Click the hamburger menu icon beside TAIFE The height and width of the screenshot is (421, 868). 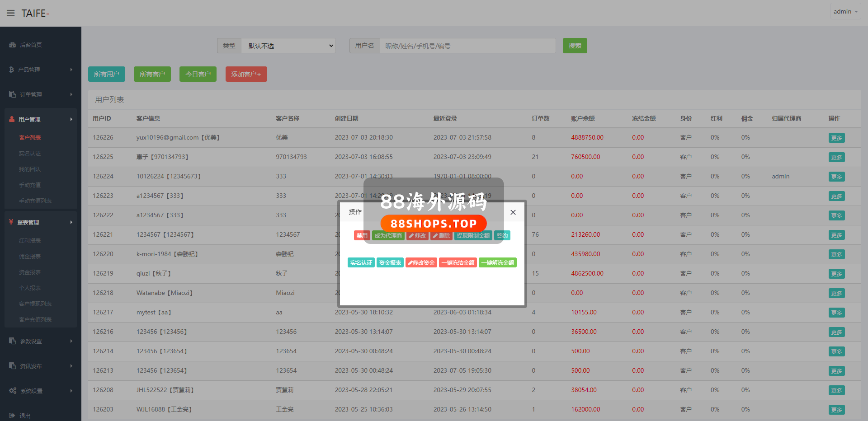pyautogui.click(x=10, y=13)
